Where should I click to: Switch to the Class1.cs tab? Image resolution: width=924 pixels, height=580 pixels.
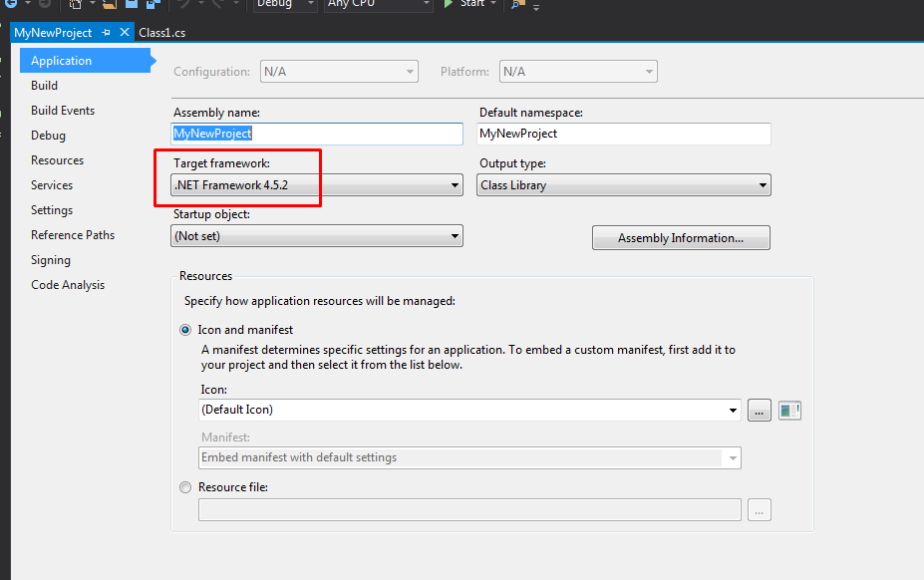162,33
